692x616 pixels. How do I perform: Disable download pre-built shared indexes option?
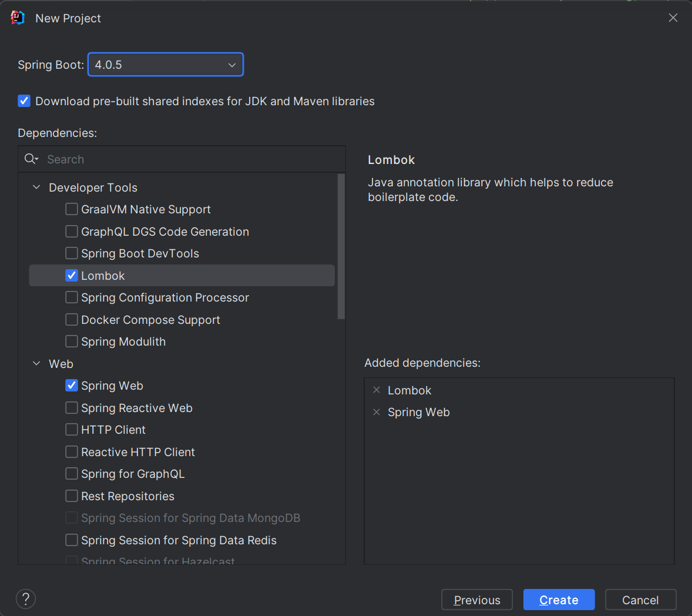coord(24,101)
